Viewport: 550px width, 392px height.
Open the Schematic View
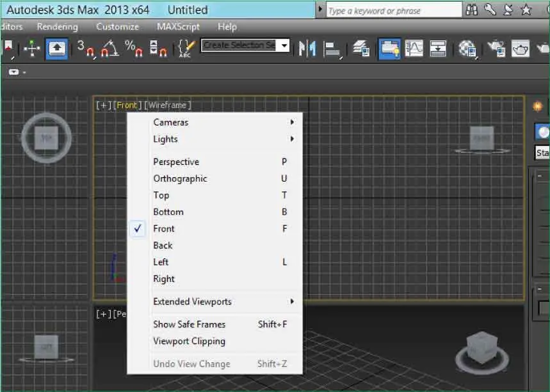(438, 49)
